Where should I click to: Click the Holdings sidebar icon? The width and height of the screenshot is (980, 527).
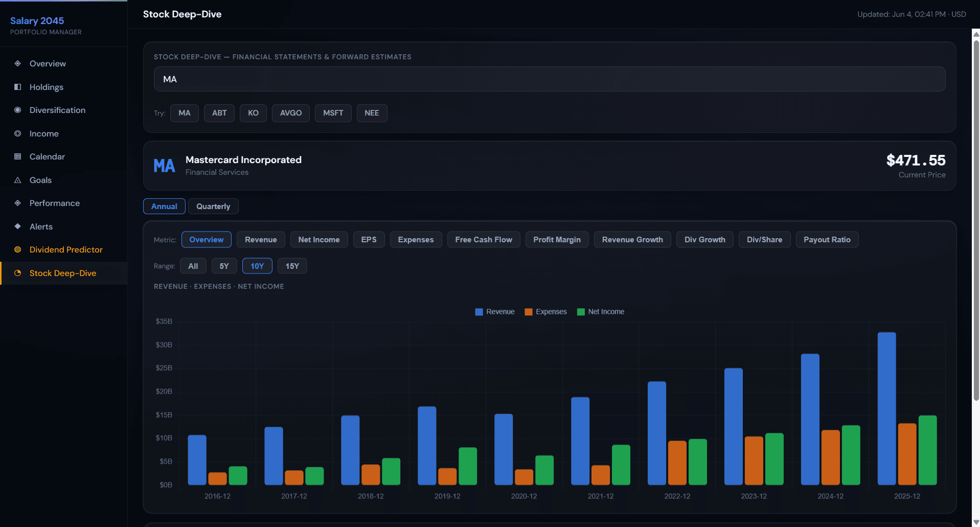(18, 87)
